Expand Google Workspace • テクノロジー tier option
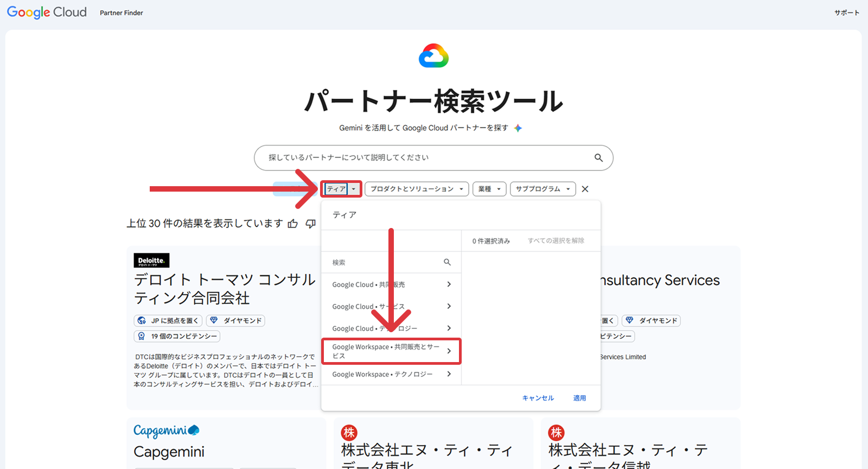 pyautogui.click(x=391, y=375)
